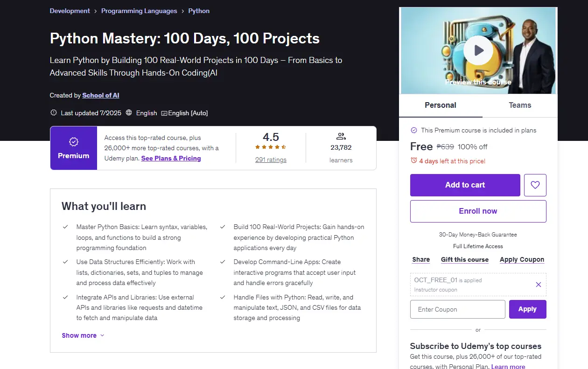The image size is (588, 369).
Task: Click the checkmark beside Integrate APIs and Libraries
Action: click(65, 297)
